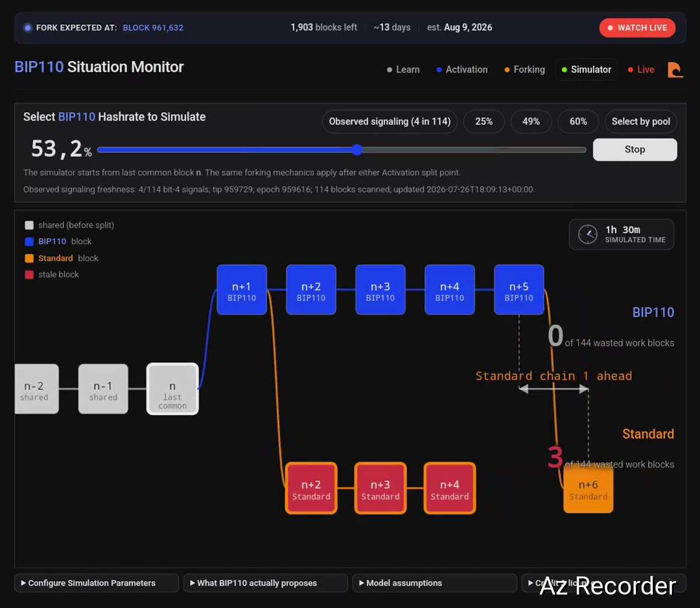Viewport: 700px width, 608px height.
Task: Select the n+5 BIP110 block
Action: [x=519, y=290]
